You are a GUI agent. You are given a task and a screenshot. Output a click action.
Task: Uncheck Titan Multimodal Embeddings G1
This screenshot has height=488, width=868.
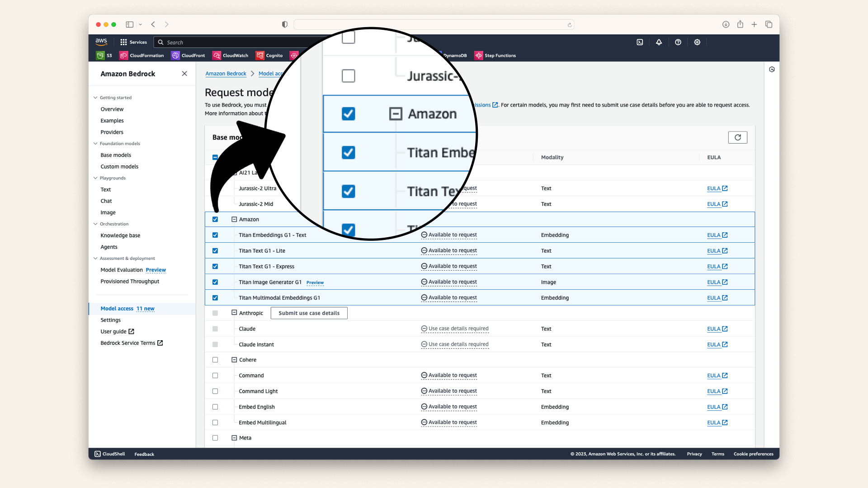point(215,298)
